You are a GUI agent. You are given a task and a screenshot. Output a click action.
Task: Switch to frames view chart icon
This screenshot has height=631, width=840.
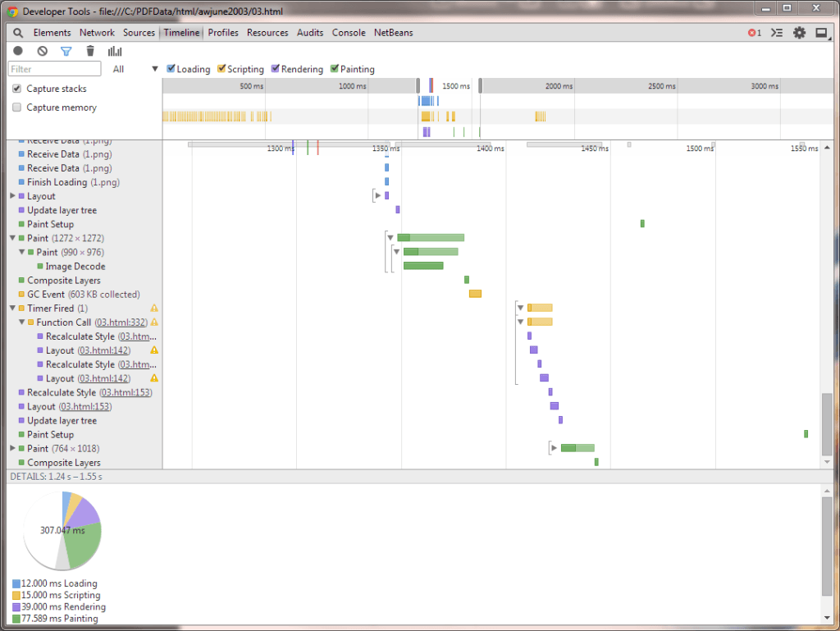tap(115, 51)
